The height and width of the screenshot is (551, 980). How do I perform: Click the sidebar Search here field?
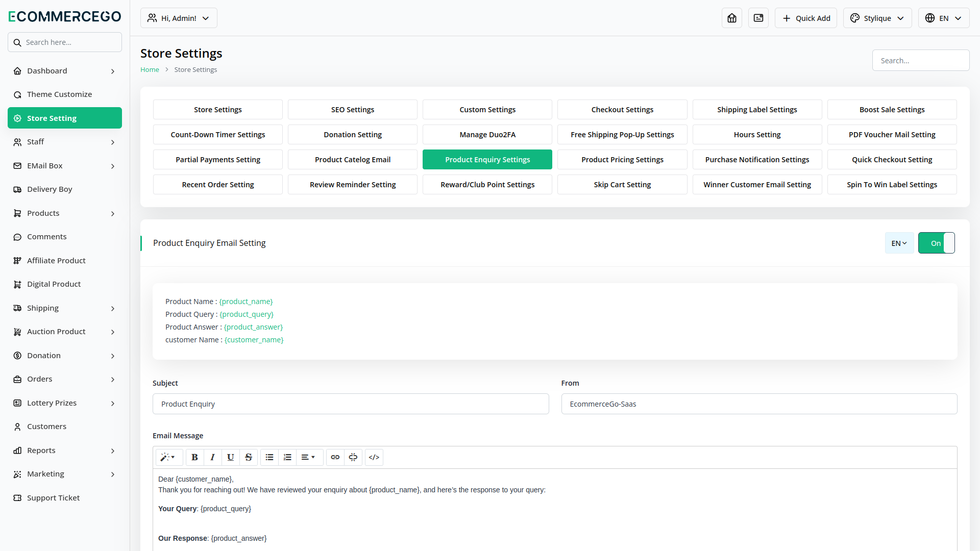(x=65, y=42)
